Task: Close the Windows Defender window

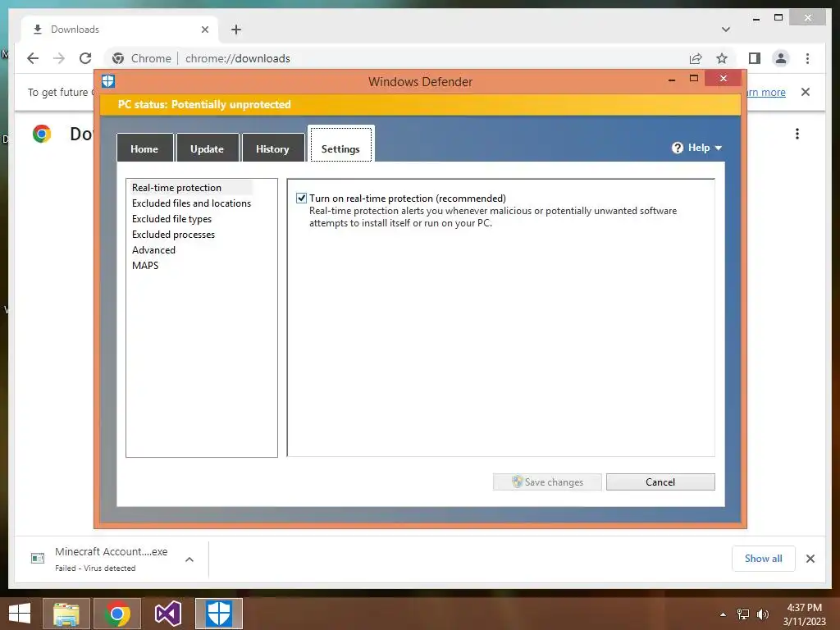Action: click(x=724, y=78)
